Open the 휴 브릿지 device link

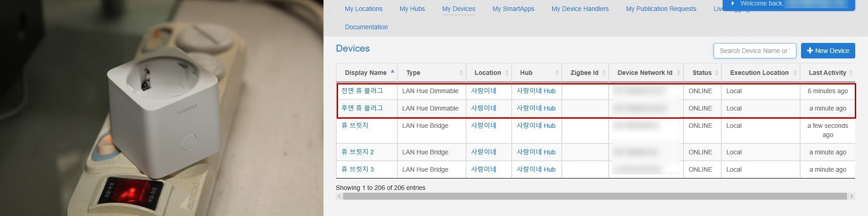tap(354, 126)
